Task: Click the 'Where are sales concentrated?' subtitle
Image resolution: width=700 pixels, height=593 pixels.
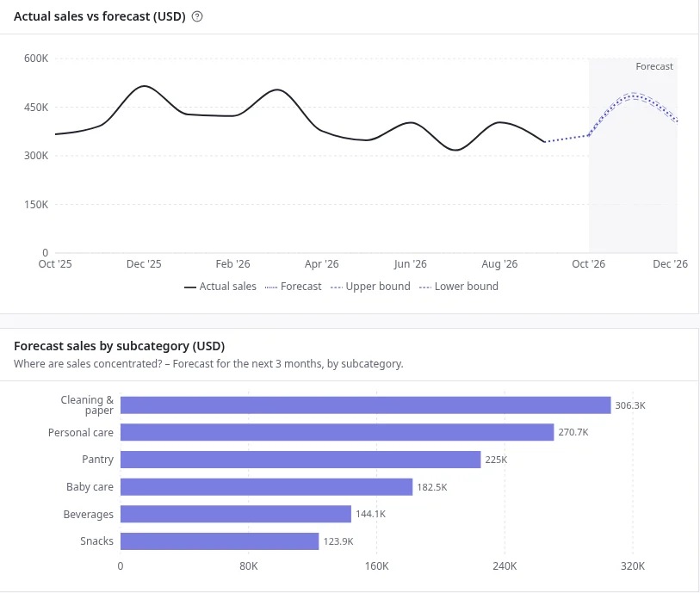Action: 208,364
